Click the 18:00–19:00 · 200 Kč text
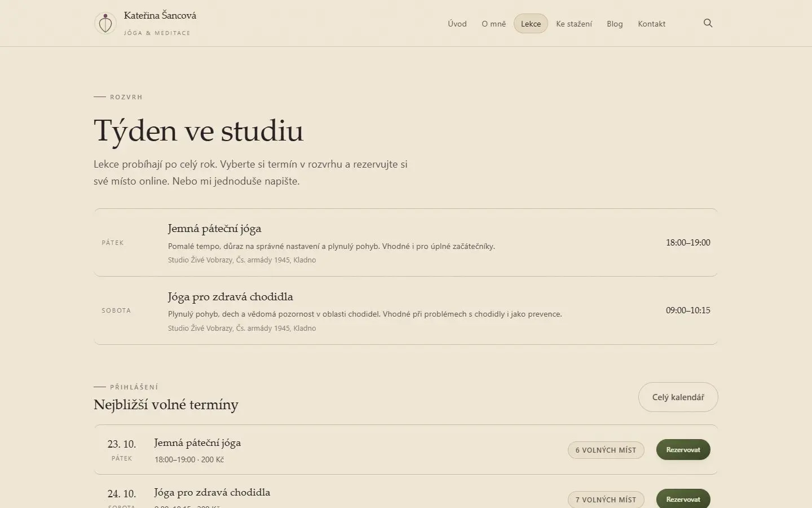 [189, 459]
